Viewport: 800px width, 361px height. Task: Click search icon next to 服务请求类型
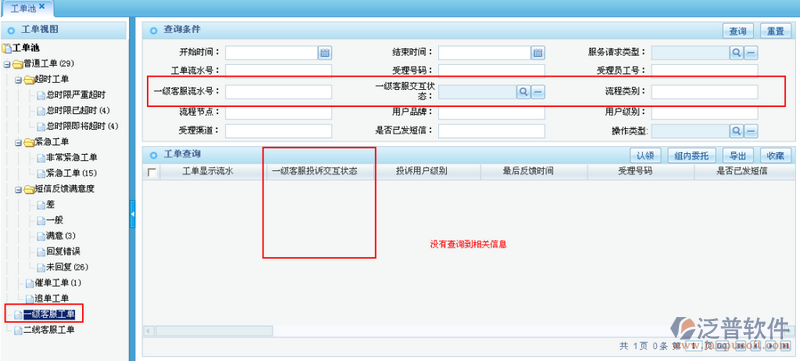(x=736, y=53)
